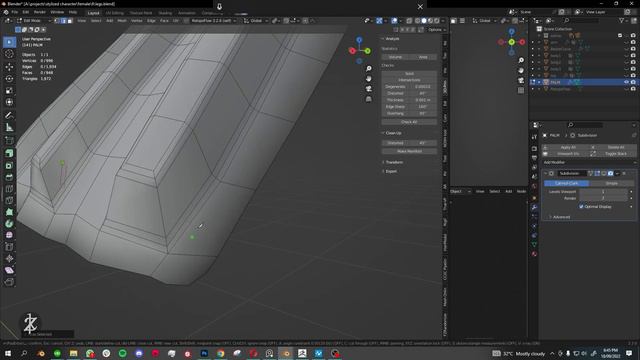
Task: Select Simple subdivision type
Action: (x=611, y=184)
